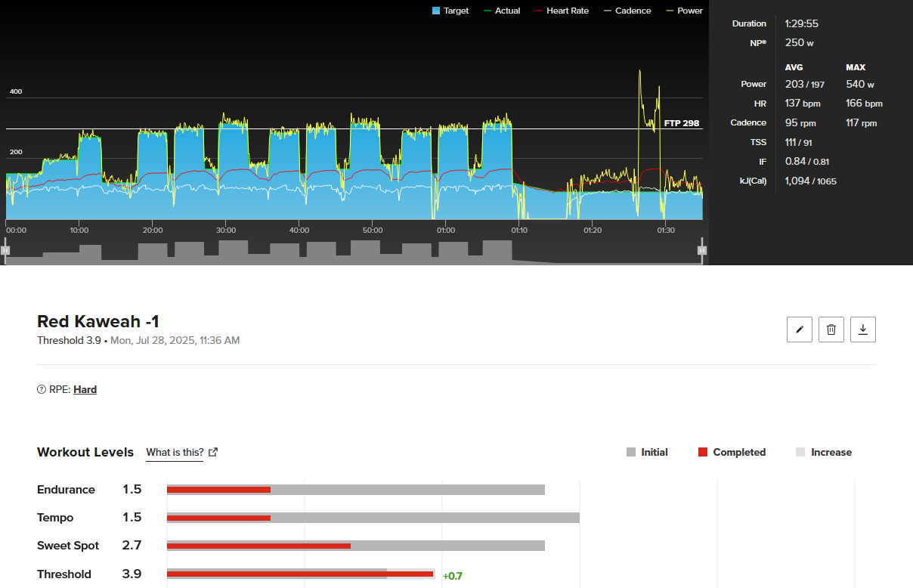Click the Increase legend entry
The image size is (913, 588).
[x=824, y=452]
